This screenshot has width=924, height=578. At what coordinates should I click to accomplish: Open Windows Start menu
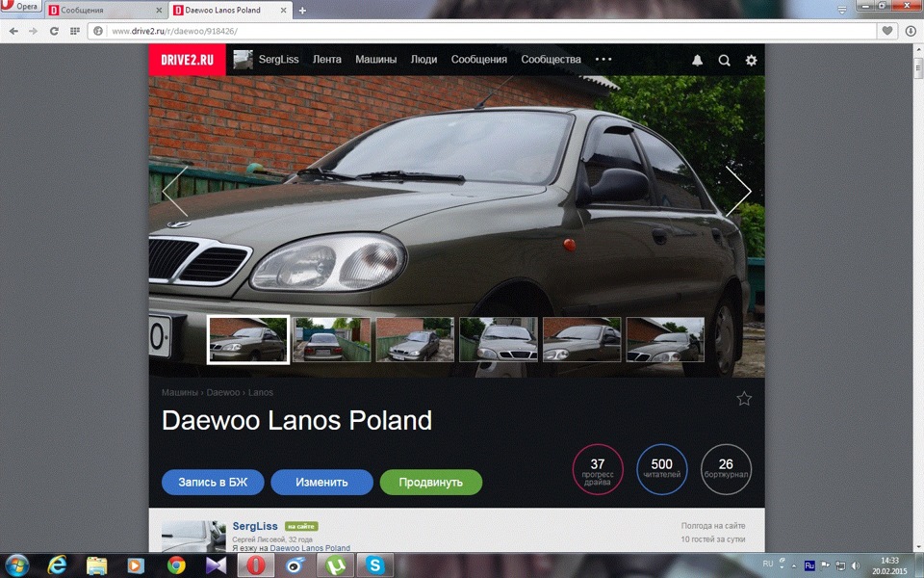tap(16, 565)
